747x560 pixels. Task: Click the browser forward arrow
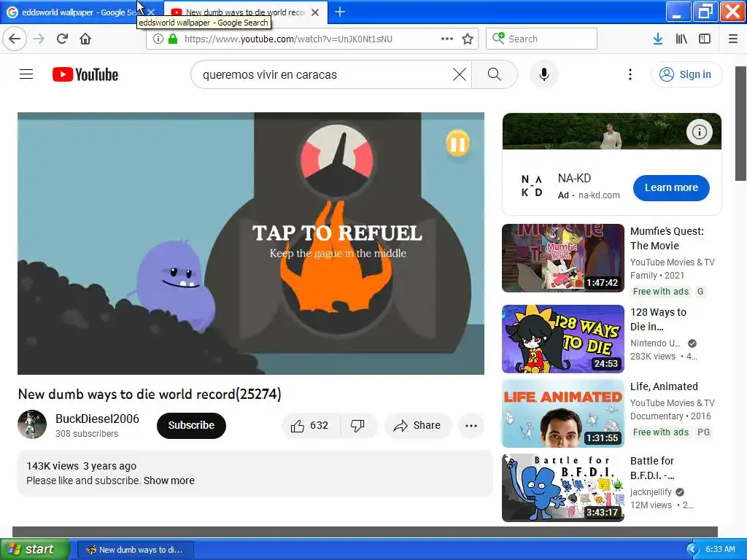point(39,39)
